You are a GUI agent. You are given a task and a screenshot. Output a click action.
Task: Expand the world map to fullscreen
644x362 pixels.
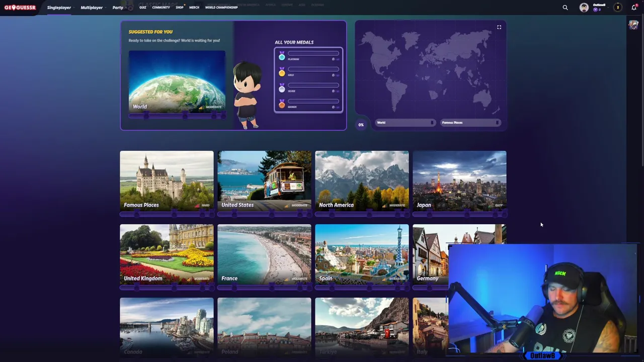coord(499,27)
